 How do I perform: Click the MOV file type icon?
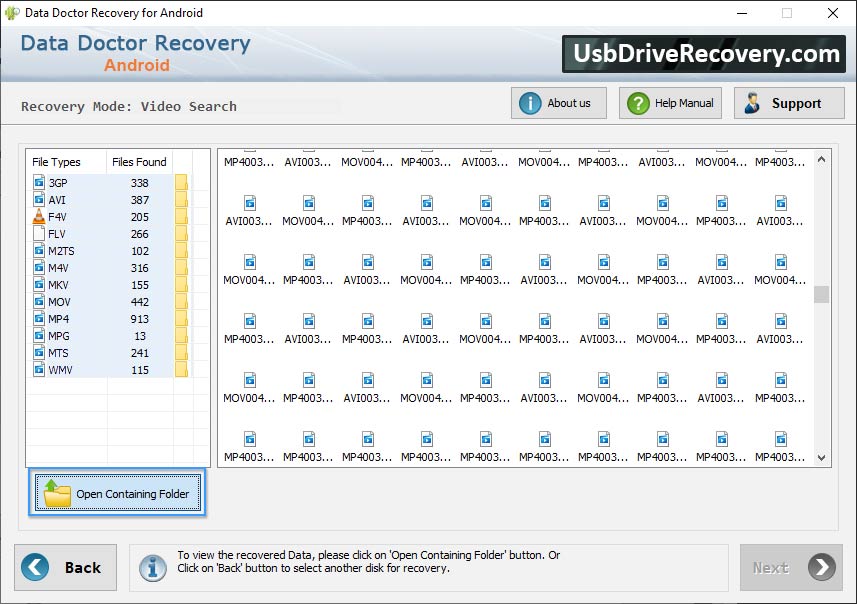(x=39, y=301)
